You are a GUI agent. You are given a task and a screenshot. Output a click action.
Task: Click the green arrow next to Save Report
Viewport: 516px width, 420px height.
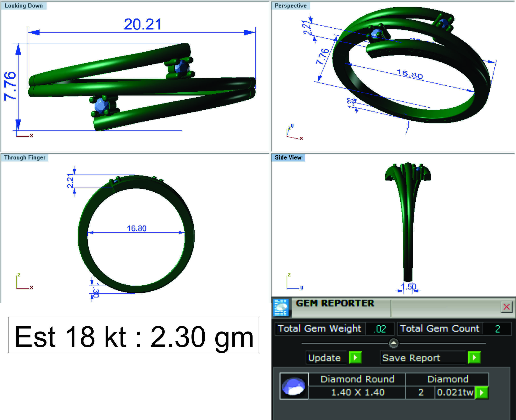[474, 358]
